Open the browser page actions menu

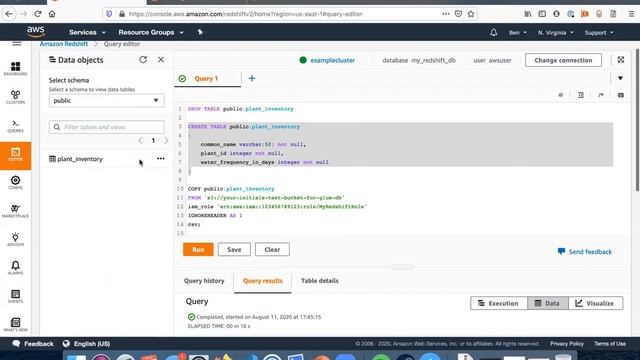tap(446, 13)
